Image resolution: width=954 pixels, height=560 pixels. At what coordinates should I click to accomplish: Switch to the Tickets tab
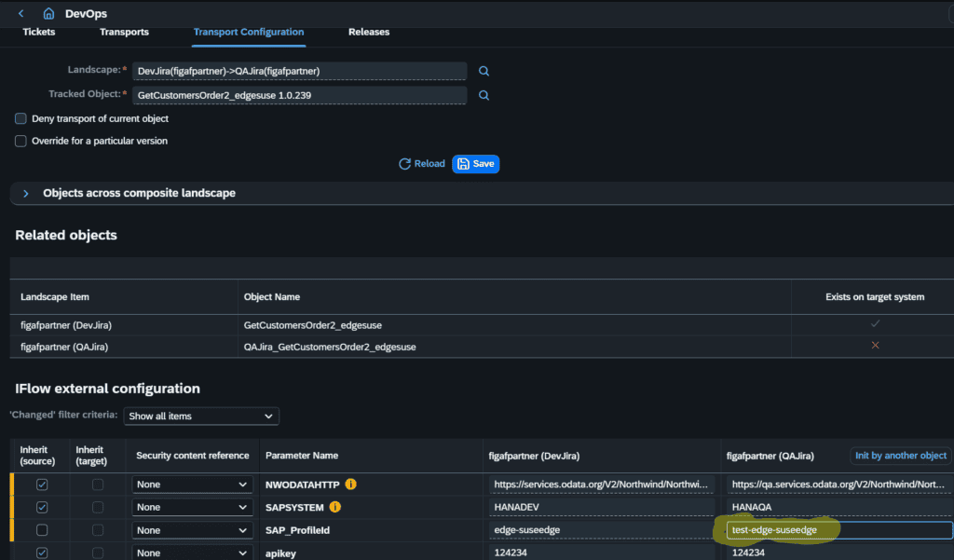(39, 32)
